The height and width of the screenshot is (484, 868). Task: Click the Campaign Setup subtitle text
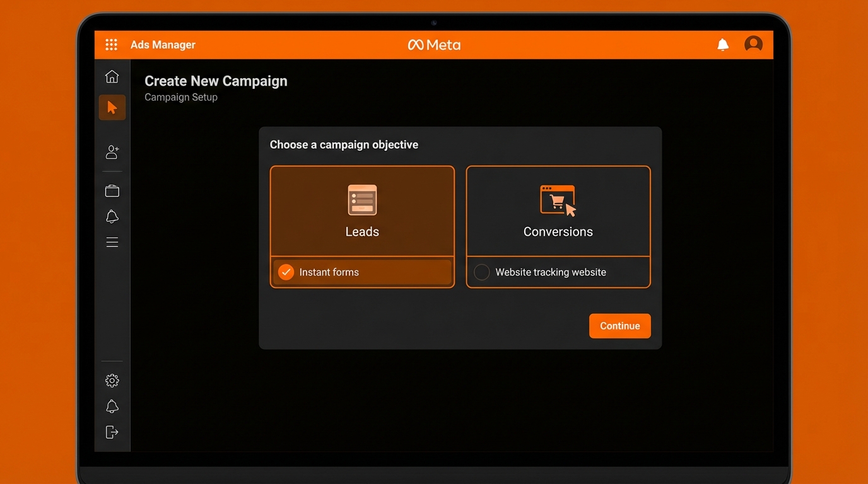click(181, 97)
